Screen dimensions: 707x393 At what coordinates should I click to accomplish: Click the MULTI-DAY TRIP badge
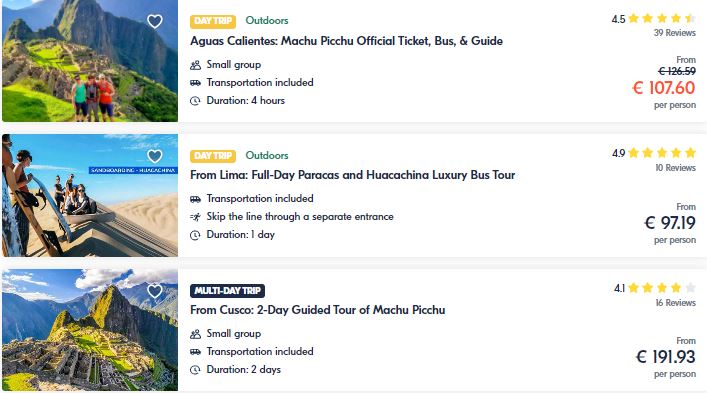click(x=227, y=291)
